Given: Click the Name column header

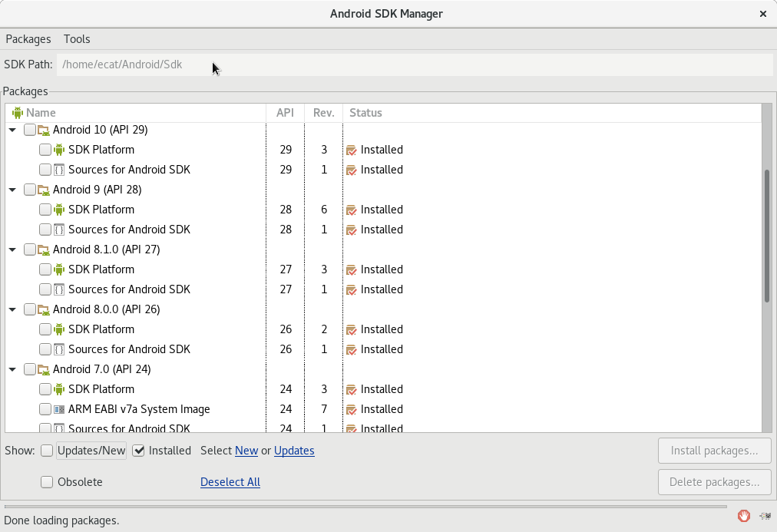Looking at the screenshot, I should (136, 113).
